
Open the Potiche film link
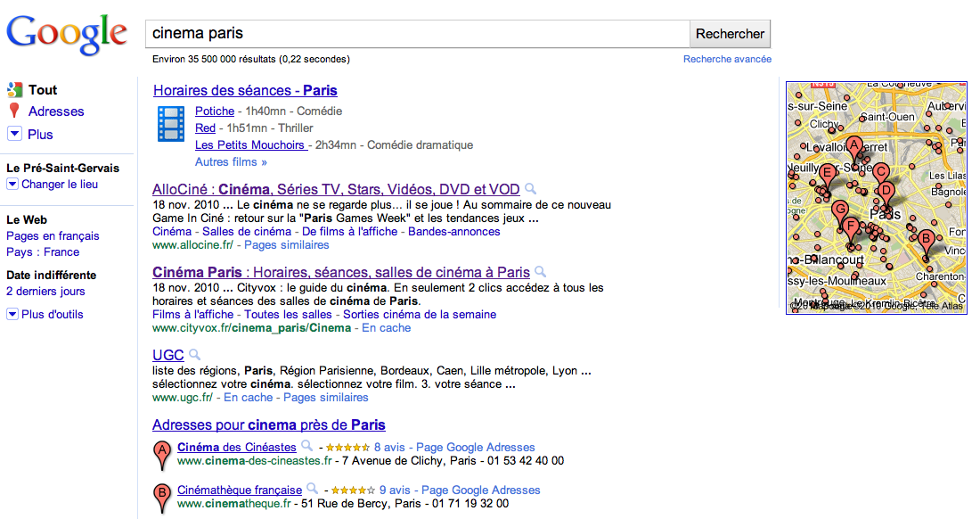pyautogui.click(x=215, y=111)
